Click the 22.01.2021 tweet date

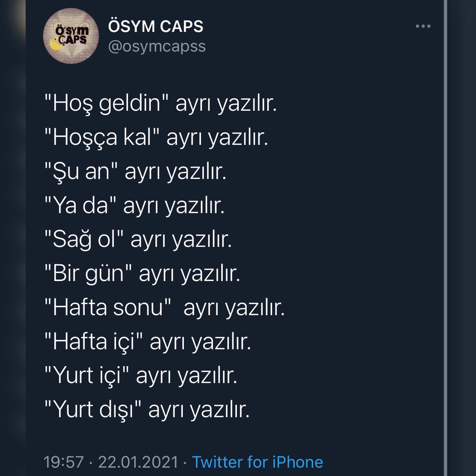(x=138, y=462)
